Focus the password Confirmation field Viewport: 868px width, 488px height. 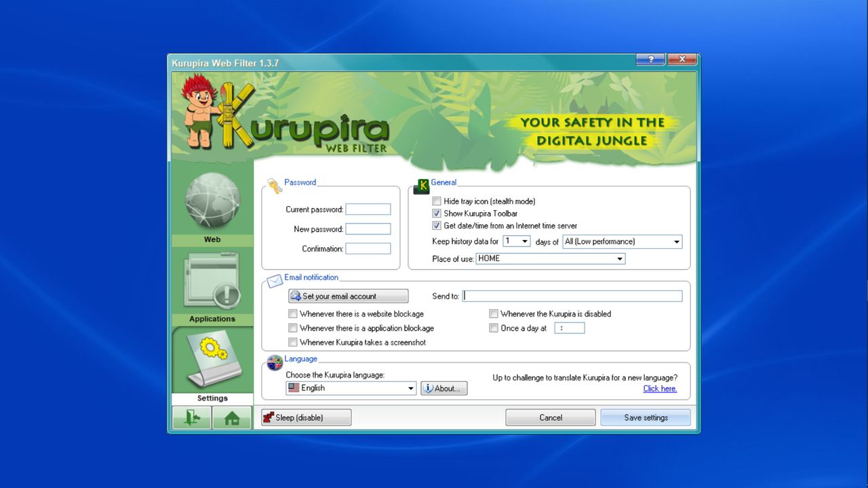pyautogui.click(x=368, y=249)
